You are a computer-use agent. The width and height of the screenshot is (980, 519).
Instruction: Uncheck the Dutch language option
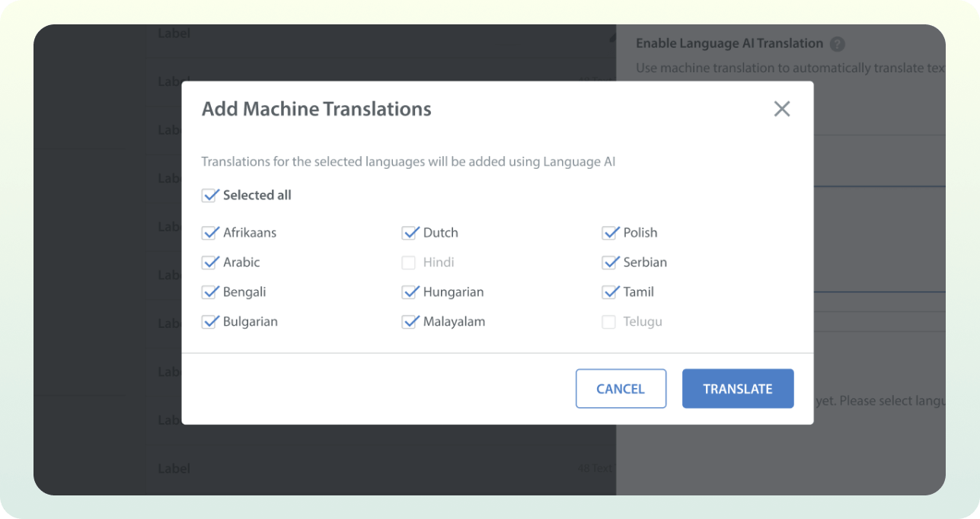pos(410,233)
